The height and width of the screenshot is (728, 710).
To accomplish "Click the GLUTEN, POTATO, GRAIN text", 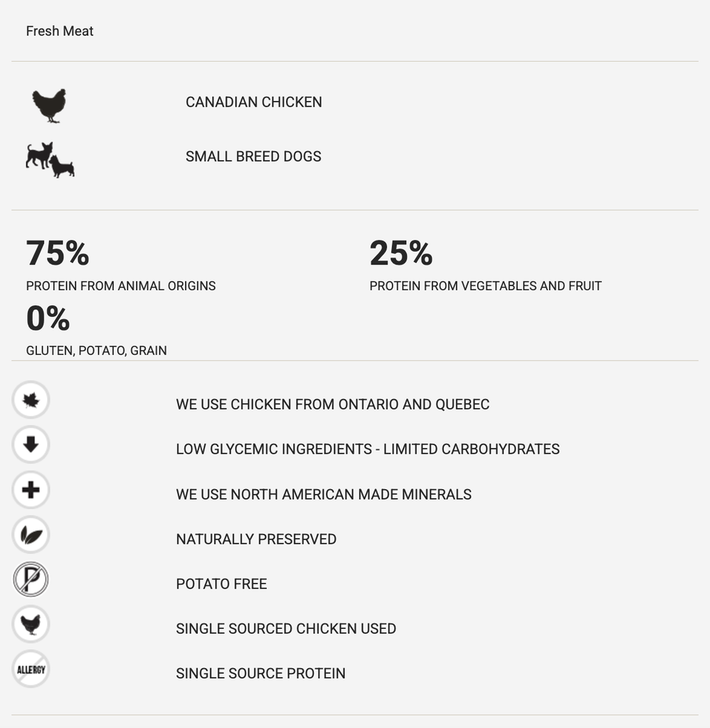I will 96,350.
